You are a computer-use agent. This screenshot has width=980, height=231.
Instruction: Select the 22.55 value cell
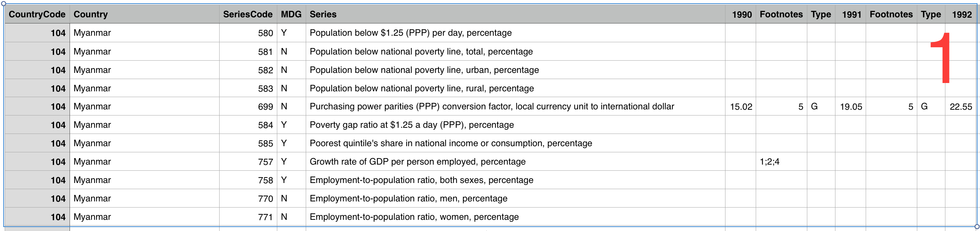click(x=961, y=107)
